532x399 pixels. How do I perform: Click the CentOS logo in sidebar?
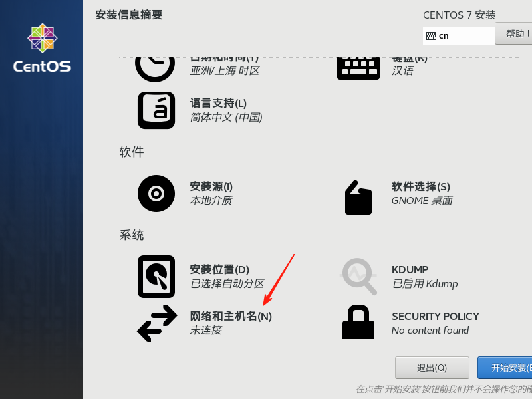point(42,48)
